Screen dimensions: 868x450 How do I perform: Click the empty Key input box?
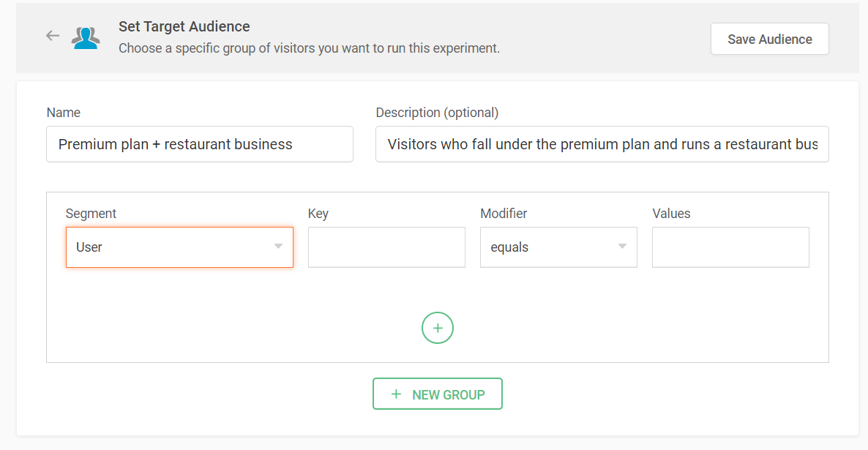tap(386, 247)
